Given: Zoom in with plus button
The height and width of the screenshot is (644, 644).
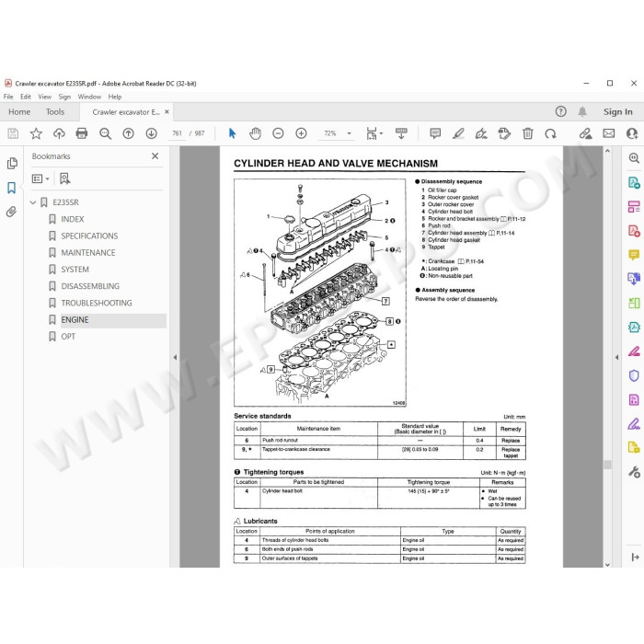Looking at the screenshot, I should point(301,133).
